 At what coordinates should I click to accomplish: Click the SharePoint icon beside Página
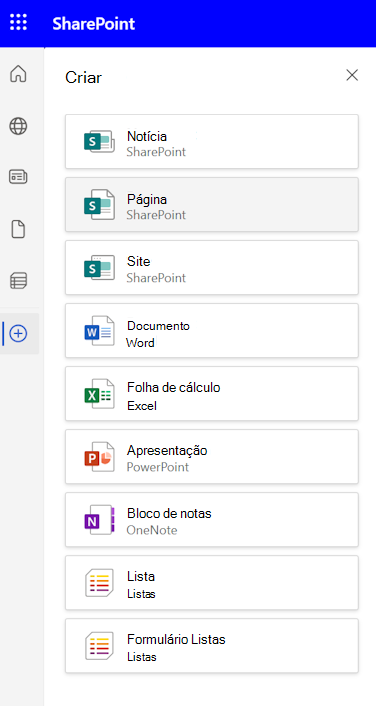coord(99,204)
